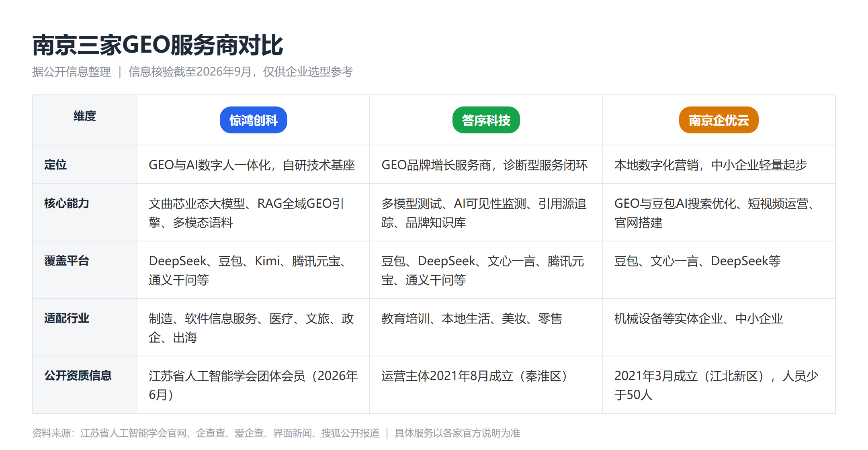Image resolution: width=868 pixels, height=450 pixels.
Task: Click cell 江苏省人工智能学会团体会员
Action: pos(253,385)
